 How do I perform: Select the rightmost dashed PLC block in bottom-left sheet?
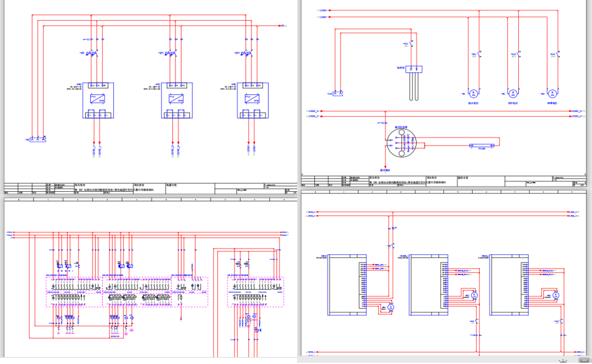pos(255,292)
